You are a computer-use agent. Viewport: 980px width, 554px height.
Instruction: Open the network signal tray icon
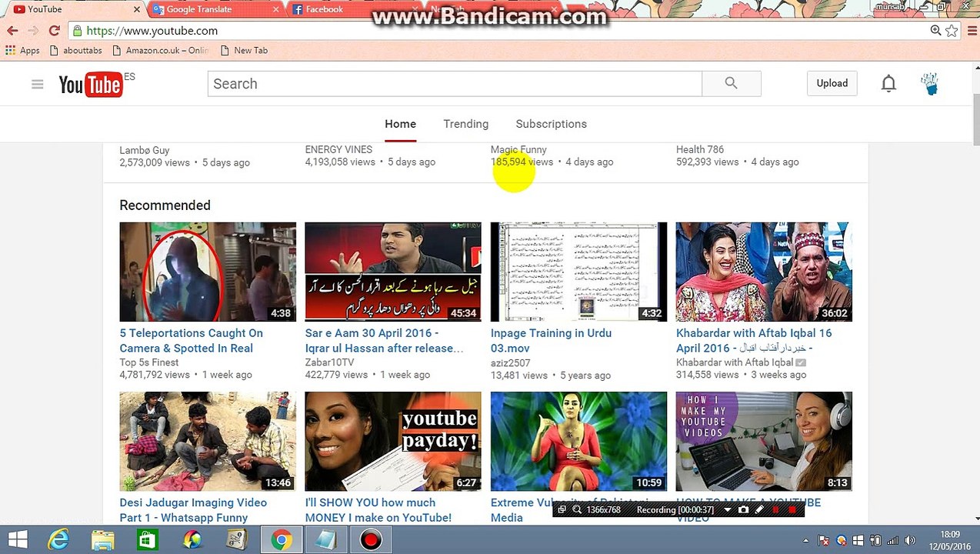coord(892,541)
